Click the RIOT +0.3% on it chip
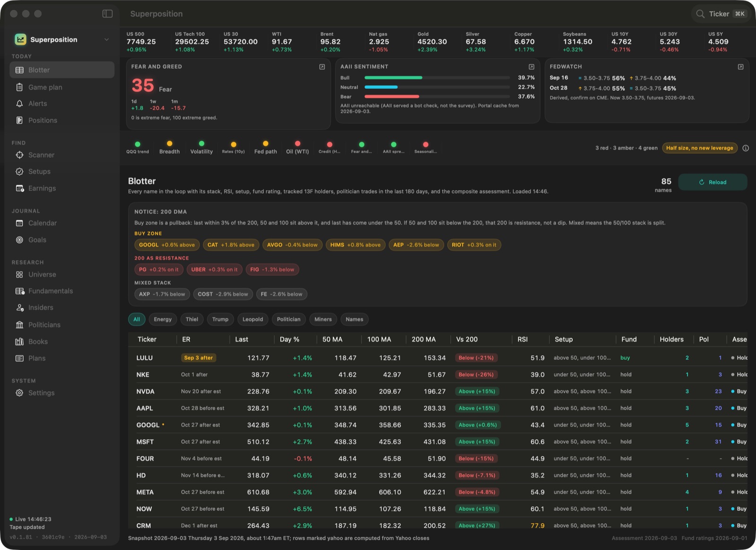Image resolution: width=756 pixels, height=550 pixels. (x=474, y=245)
